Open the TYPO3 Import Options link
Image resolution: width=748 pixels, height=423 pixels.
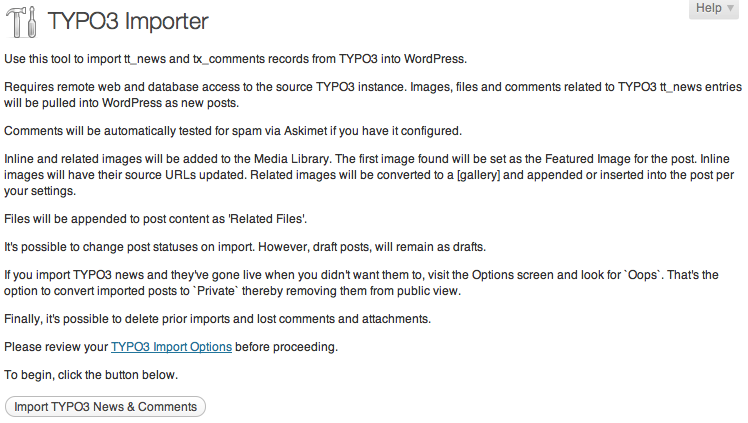click(171, 347)
